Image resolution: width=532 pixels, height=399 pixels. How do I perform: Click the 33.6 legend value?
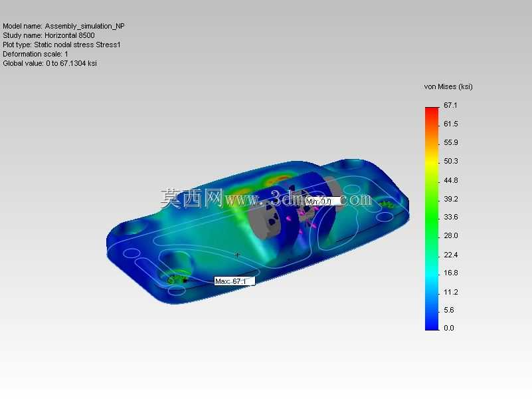451,217
